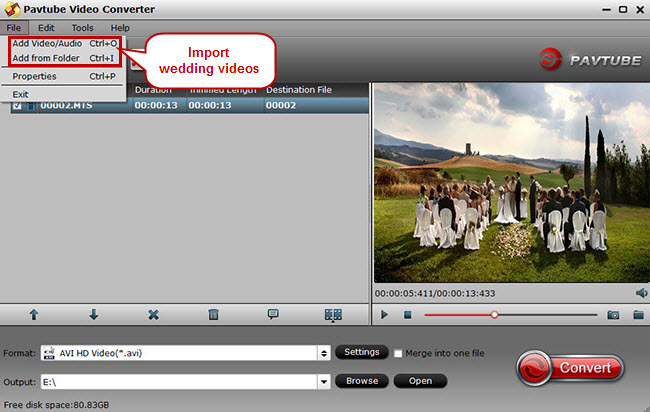Click the Output path field E:\
The height and width of the screenshot is (412, 650).
pyautogui.click(x=179, y=382)
